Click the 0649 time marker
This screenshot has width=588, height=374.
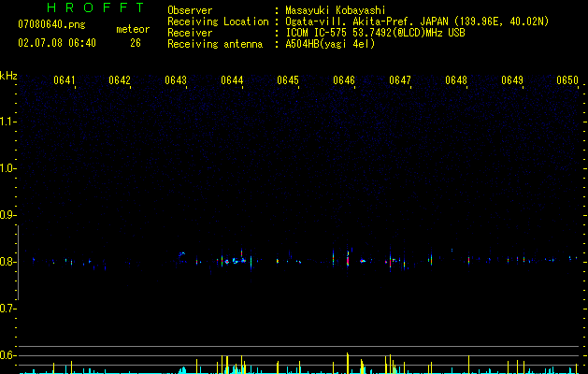(x=512, y=80)
